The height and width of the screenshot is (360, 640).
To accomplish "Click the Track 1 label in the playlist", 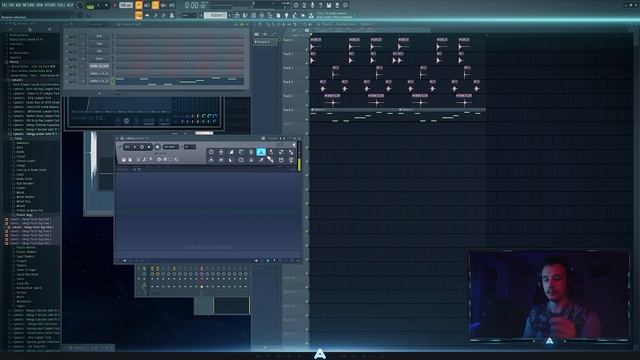I will tap(288, 40).
